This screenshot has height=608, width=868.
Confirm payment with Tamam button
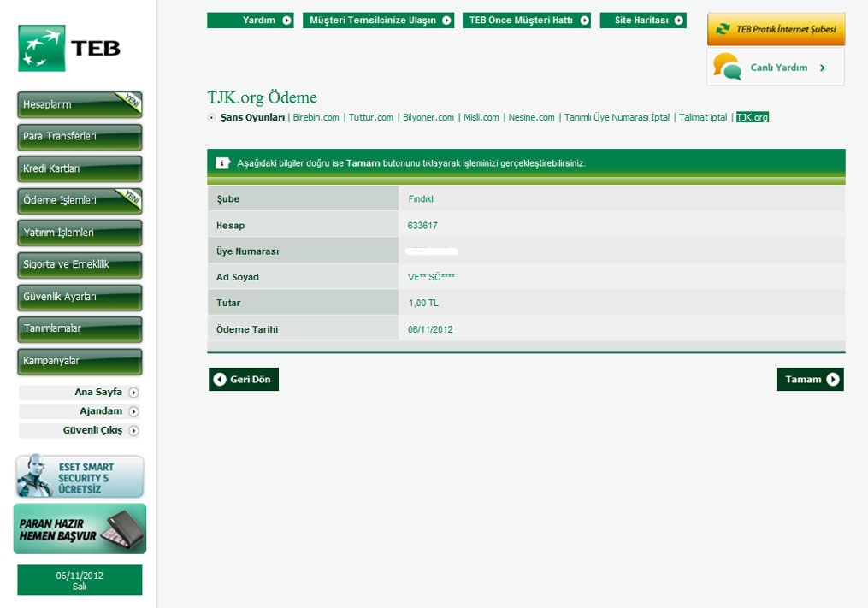(x=811, y=380)
